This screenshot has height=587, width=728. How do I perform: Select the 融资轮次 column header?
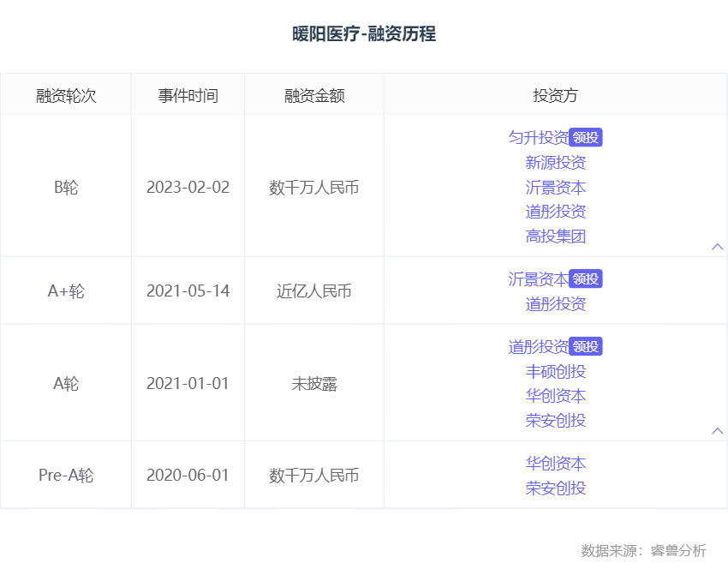point(66,96)
